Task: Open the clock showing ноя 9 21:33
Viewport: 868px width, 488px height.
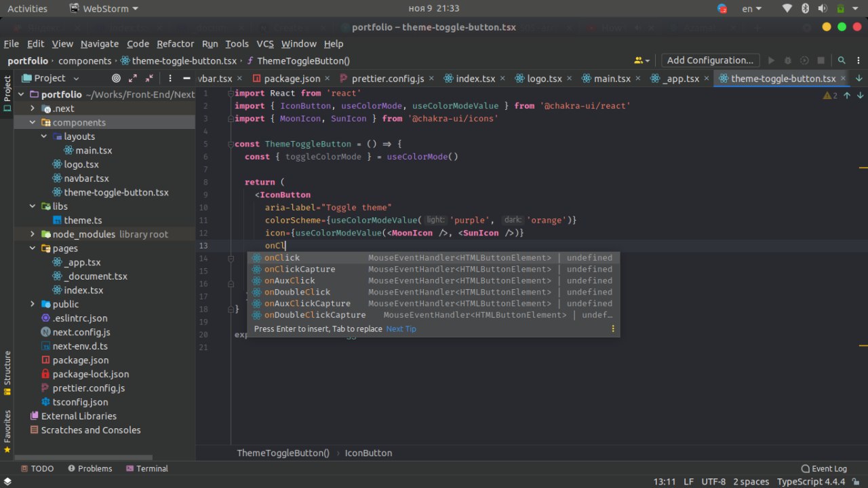Action: (434, 8)
